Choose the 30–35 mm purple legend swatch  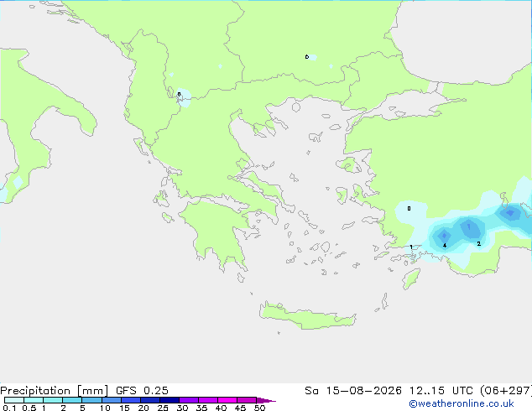coord(189,400)
